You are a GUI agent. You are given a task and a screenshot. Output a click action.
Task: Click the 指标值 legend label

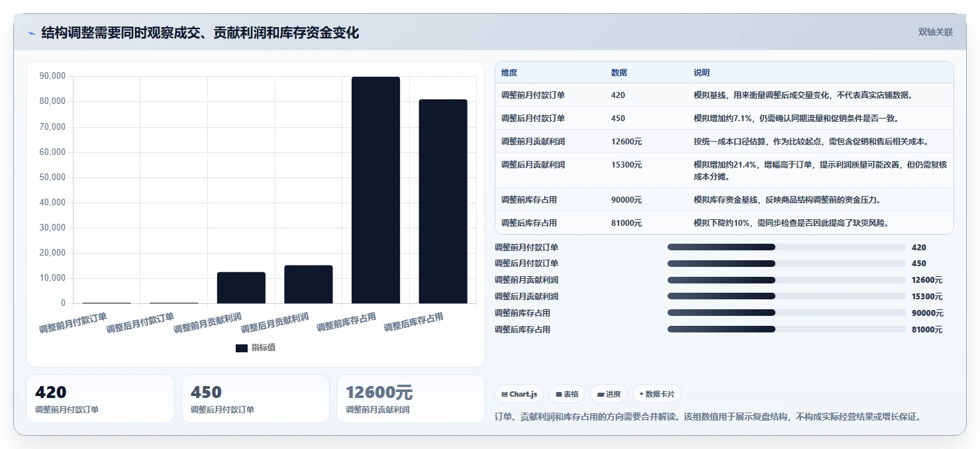click(264, 348)
